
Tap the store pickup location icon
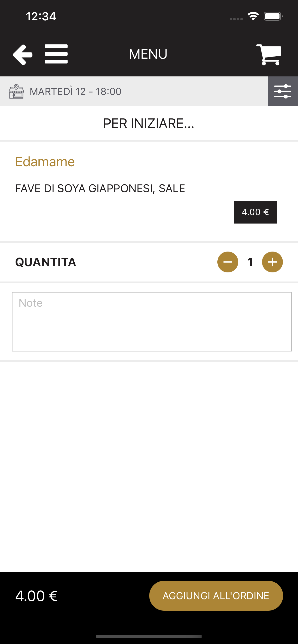pyautogui.click(x=16, y=92)
